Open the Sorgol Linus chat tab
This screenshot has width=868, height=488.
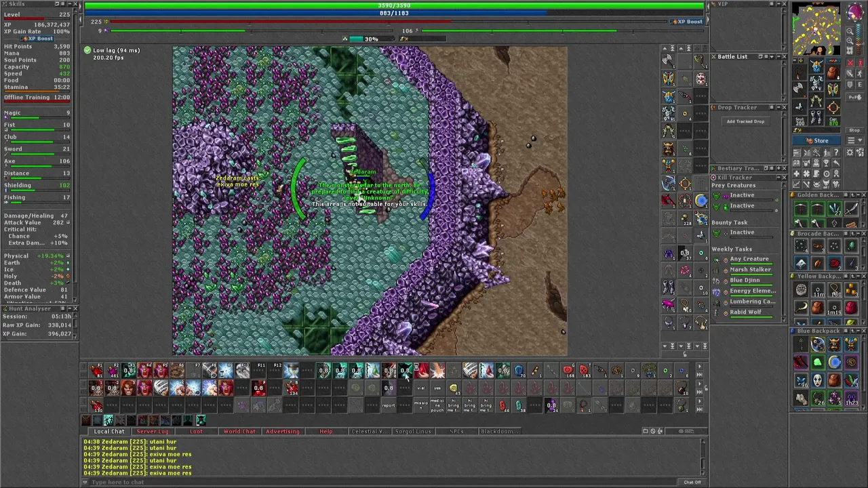(x=413, y=431)
